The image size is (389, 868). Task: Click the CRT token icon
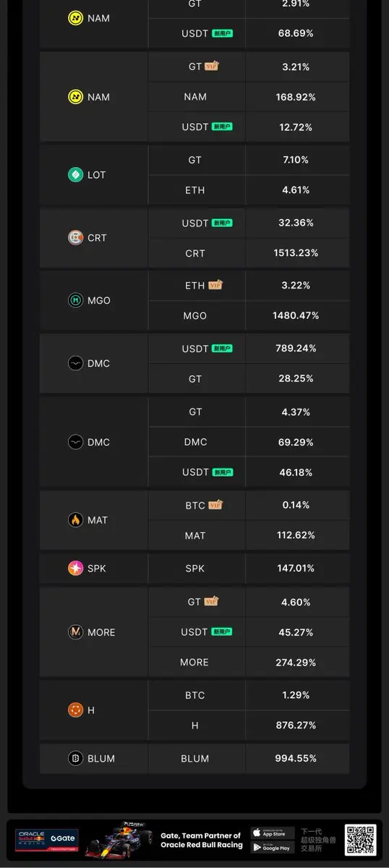[76, 238]
